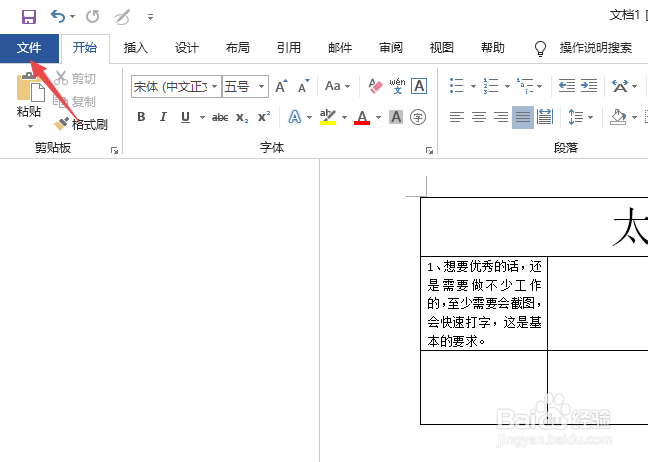Toggle superscript x² formatting

pos(264,117)
